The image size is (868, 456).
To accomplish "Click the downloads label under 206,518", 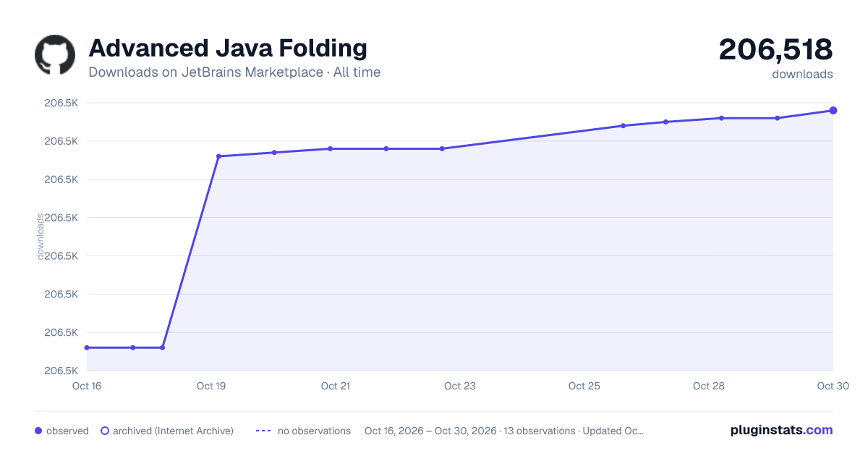I will coord(802,74).
